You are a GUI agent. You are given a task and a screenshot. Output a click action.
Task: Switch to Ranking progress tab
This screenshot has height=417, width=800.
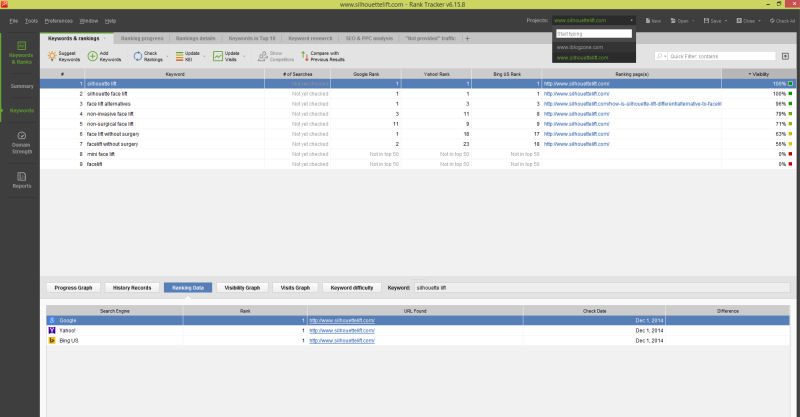(142, 38)
